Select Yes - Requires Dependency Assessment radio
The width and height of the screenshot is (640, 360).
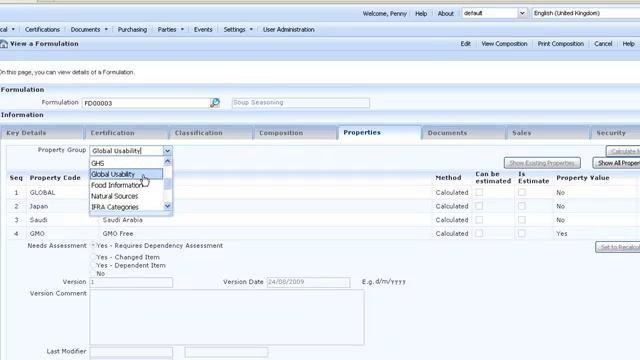pyautogui.click(x=93, y=246)
